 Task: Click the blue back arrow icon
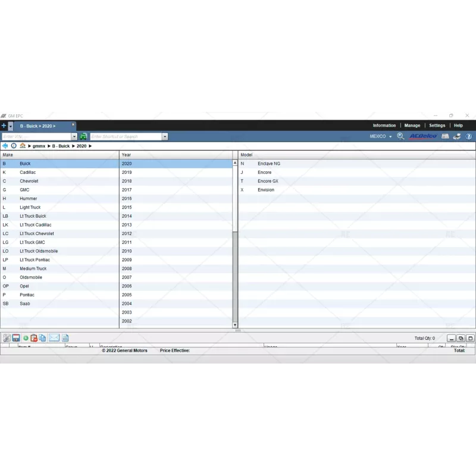tap(5, 146)
